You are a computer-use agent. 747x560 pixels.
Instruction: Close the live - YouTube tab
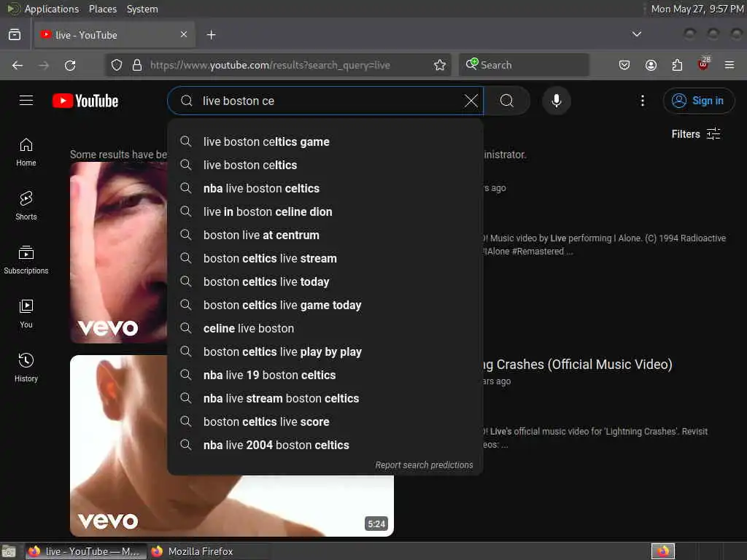tap(184, 34)
